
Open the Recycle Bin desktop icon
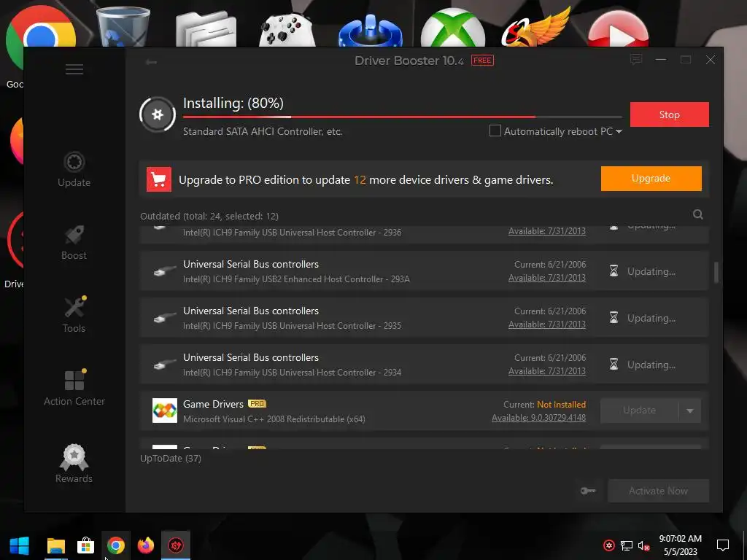coord(123,27)
